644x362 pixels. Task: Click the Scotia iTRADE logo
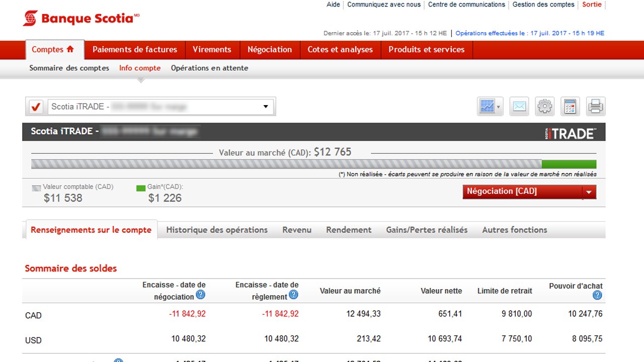click(x=570, y=133)
